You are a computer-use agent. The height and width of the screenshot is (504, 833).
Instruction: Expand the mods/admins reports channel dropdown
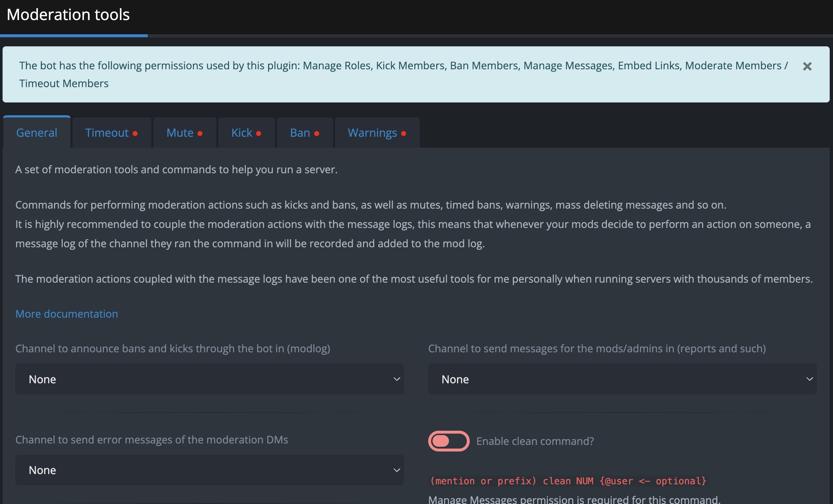tap(622, 379)
